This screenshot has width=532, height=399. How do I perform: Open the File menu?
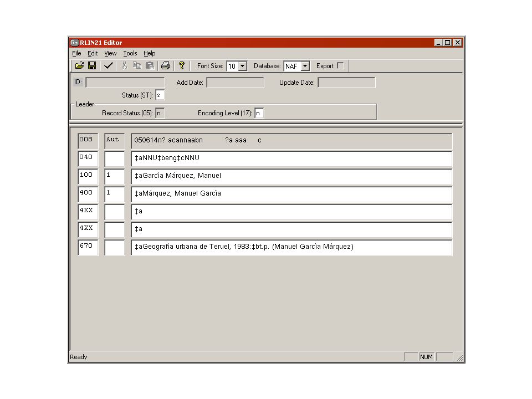[76, 53]
